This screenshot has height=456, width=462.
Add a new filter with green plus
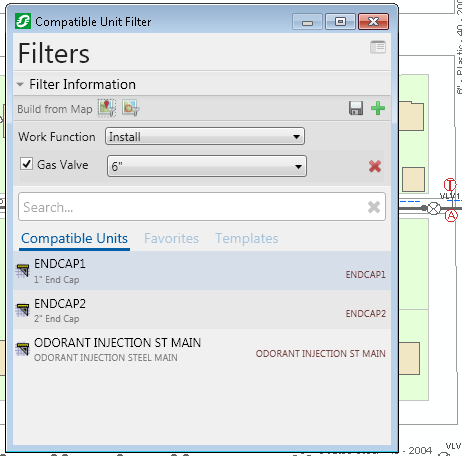378,108
